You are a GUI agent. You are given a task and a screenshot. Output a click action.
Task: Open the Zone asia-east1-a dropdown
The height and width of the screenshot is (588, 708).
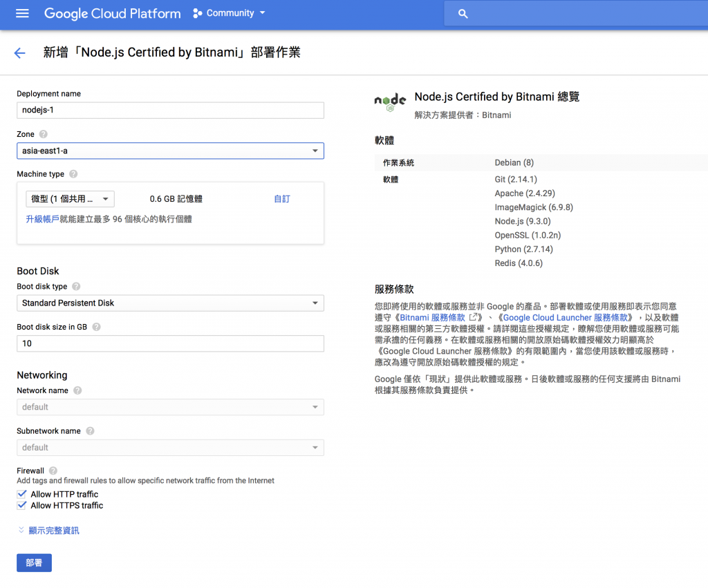click(170, 151)
